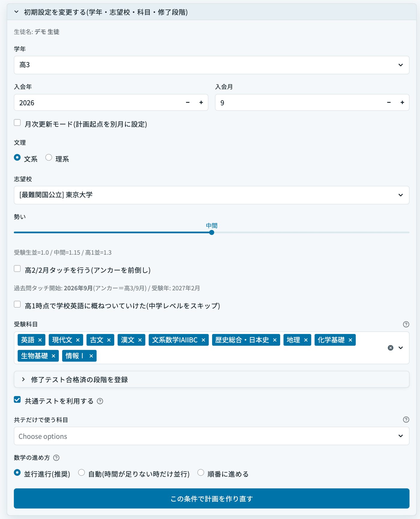Clear all selected 受験科目 subjects
The image size is (420, 519).
click(390, 348)
